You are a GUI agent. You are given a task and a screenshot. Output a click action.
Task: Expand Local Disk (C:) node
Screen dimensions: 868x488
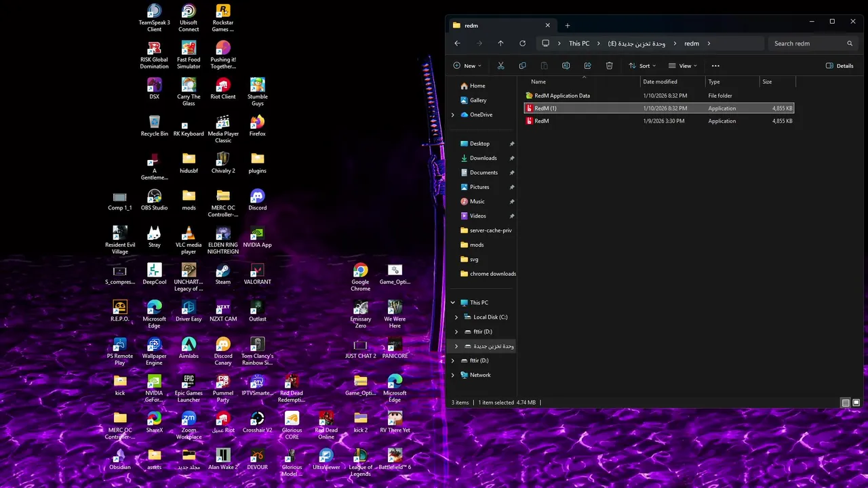456,317
